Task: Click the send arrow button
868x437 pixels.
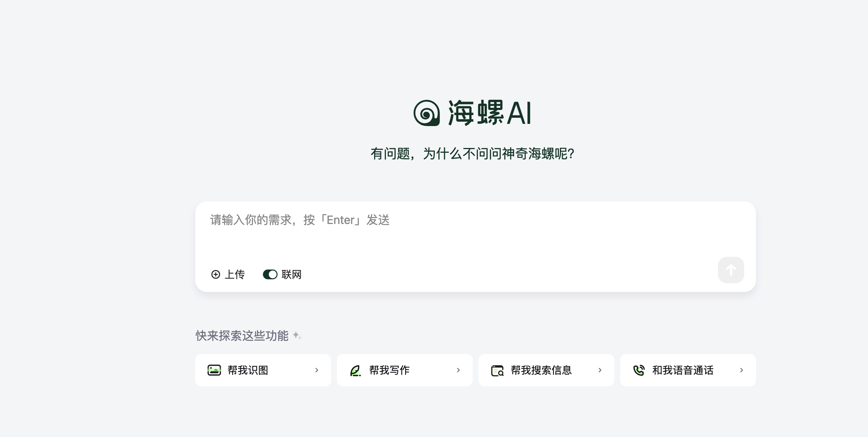Action: tap(731, 270)
